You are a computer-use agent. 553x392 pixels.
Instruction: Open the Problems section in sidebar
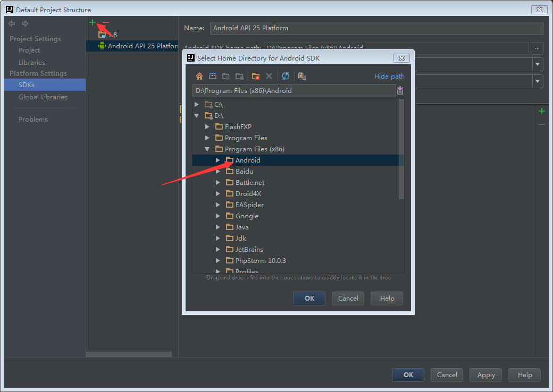pyautogui.click(x=33, y=120)
